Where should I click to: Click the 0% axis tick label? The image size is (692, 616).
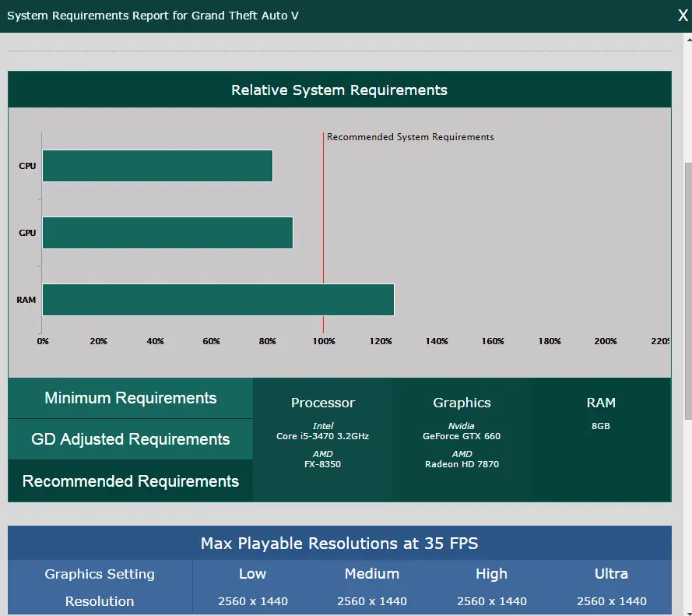coord(42,341)
